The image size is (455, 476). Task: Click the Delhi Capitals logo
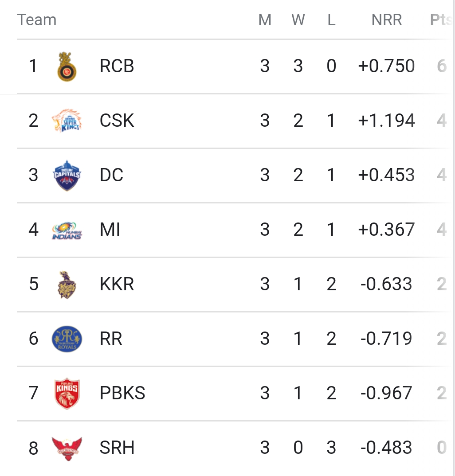[x=67, y=175]
